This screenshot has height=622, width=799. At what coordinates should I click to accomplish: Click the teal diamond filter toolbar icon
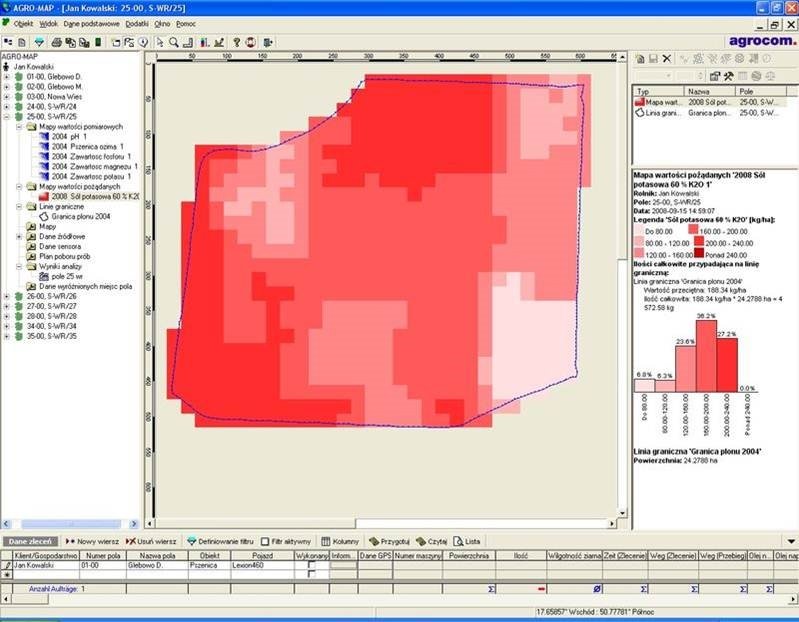tap(39, 42)
